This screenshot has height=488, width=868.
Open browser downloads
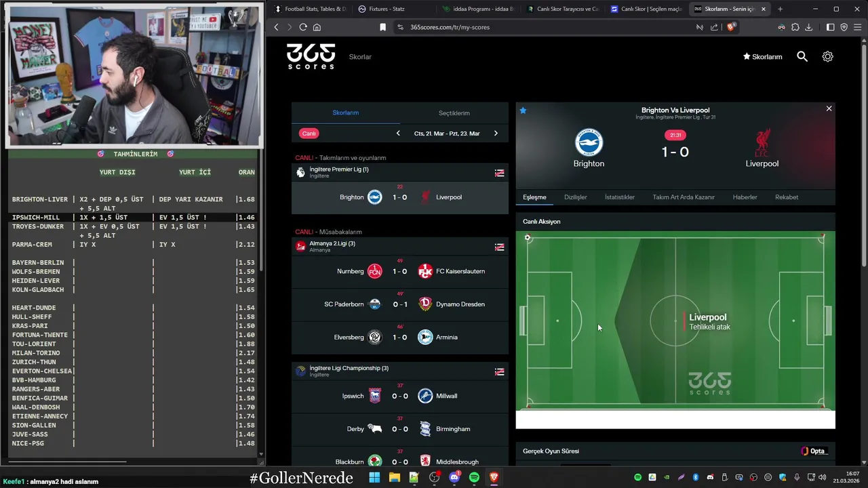coord(808,27)
